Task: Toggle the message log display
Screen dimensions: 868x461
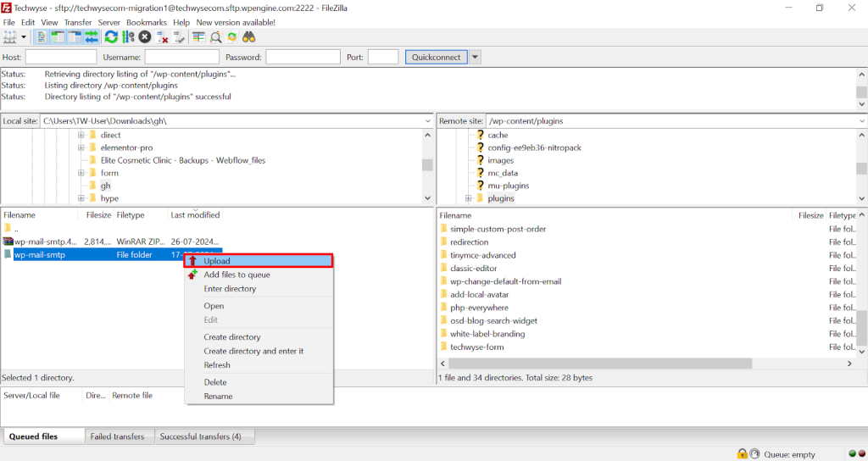Action: pos(42,37)
